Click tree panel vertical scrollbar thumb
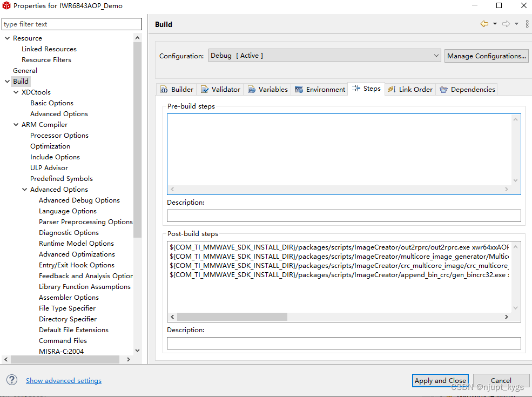The height and width of the screenshot is (397, 532). (x=137, y=139)
